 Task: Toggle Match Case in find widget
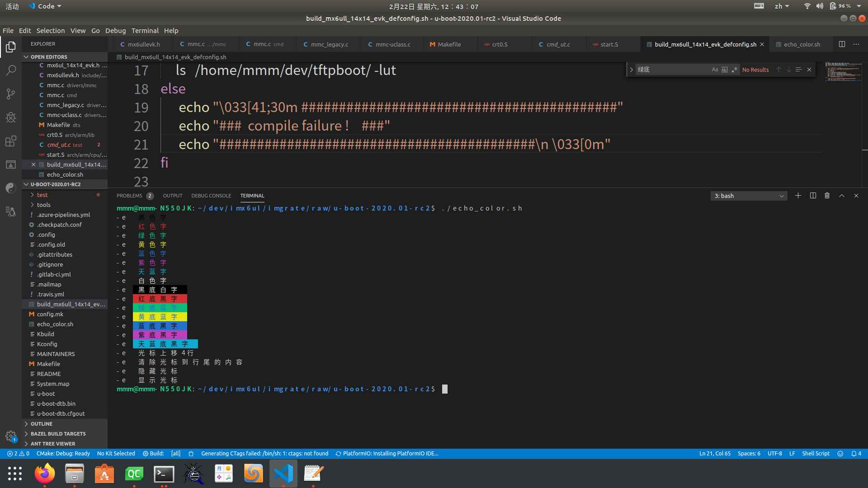click(x=715, y=70)
